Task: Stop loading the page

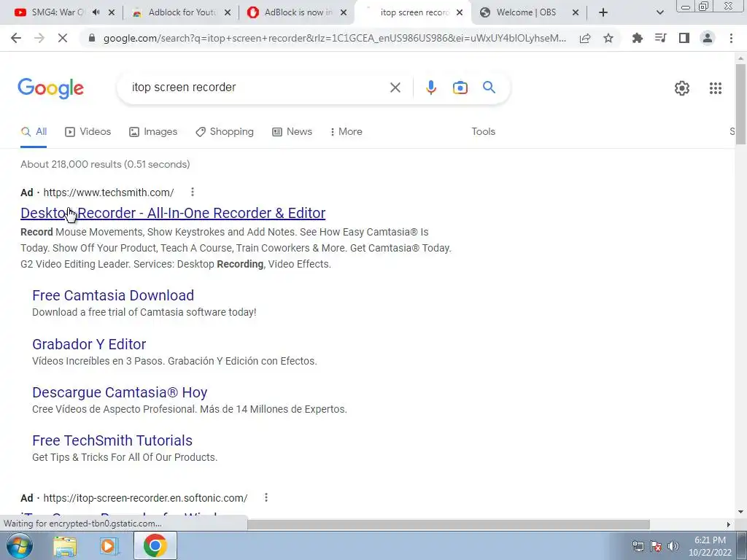Action: click(x=63, y=38)
